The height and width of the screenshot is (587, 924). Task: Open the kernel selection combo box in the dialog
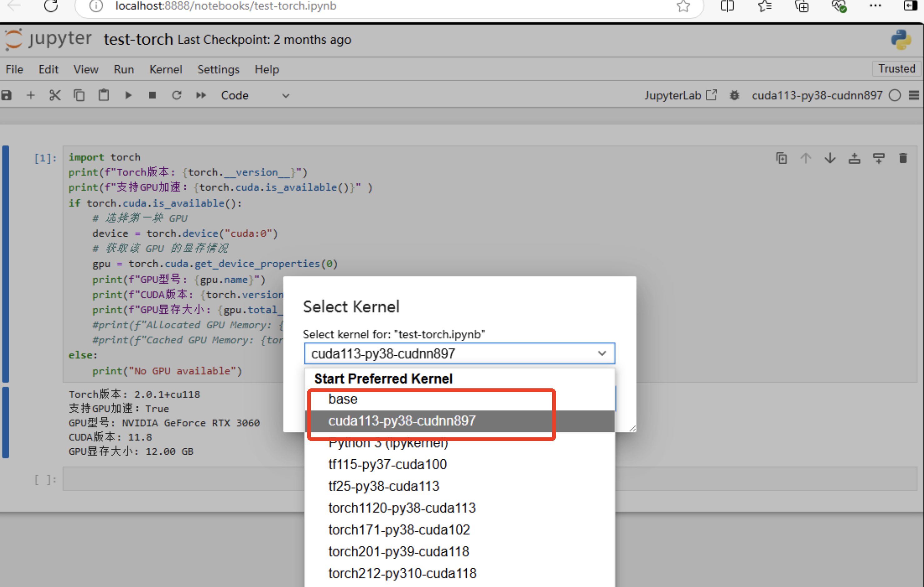point(459,353)
